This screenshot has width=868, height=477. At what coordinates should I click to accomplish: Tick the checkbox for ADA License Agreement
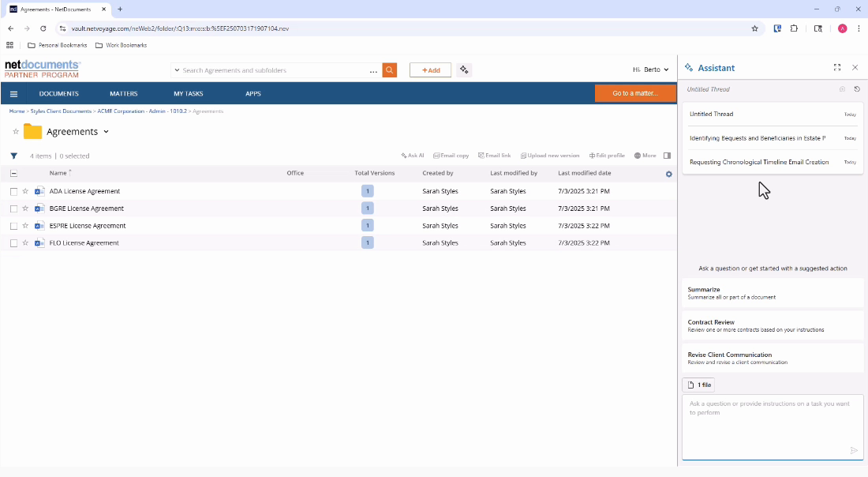[14, 192]
